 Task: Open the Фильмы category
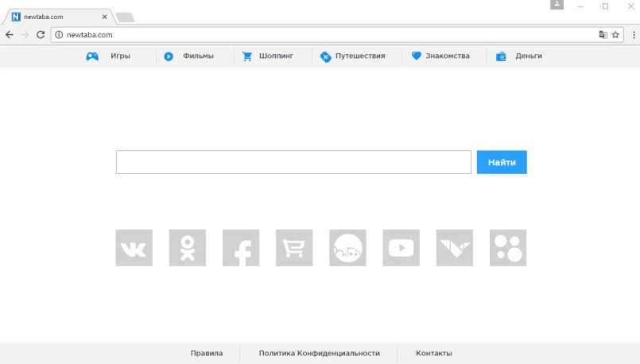click(198, 56)
